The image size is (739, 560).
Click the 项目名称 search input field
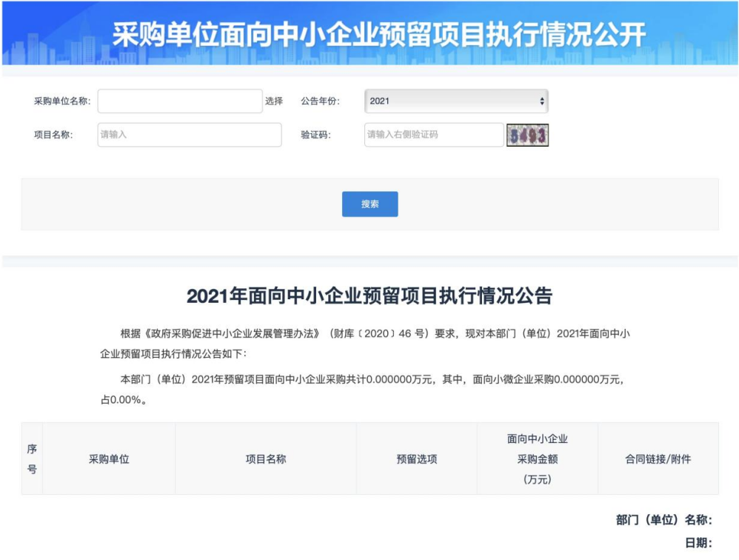(190, 135)
